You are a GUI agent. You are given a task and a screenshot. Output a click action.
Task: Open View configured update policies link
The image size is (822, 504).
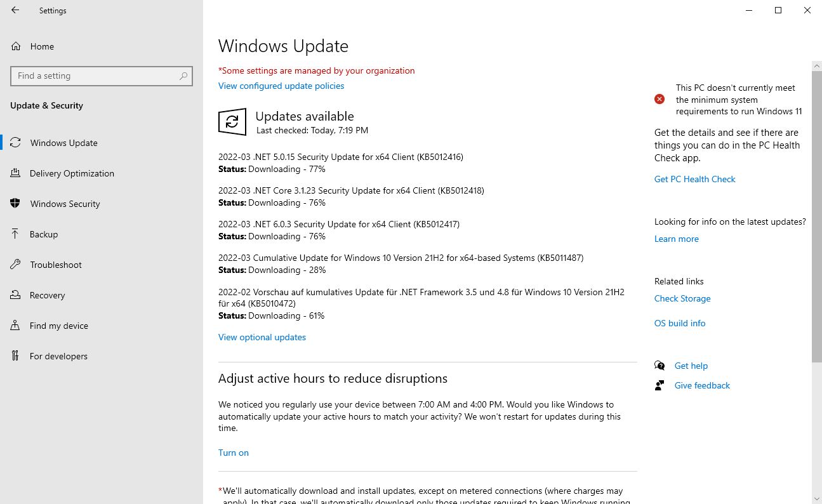point(281,86)
